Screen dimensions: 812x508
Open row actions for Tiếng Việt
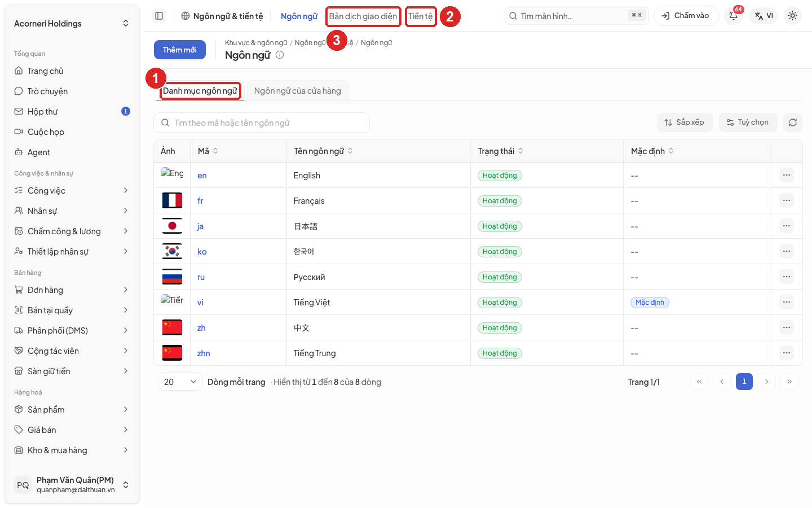786,302
